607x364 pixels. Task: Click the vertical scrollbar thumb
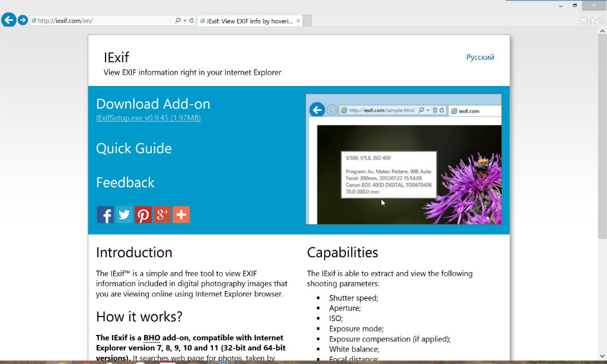coord(602,136)
